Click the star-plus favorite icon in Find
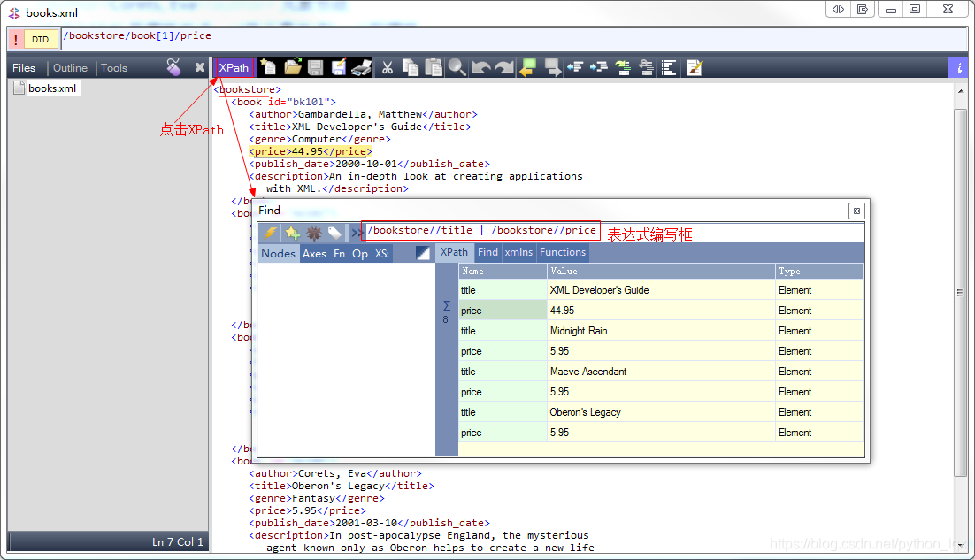 point(292,233)
